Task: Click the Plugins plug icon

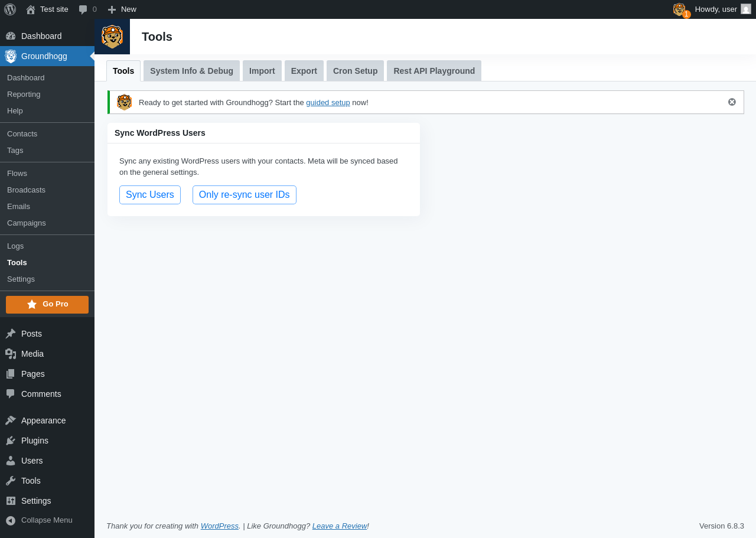Action: [11, 441]
